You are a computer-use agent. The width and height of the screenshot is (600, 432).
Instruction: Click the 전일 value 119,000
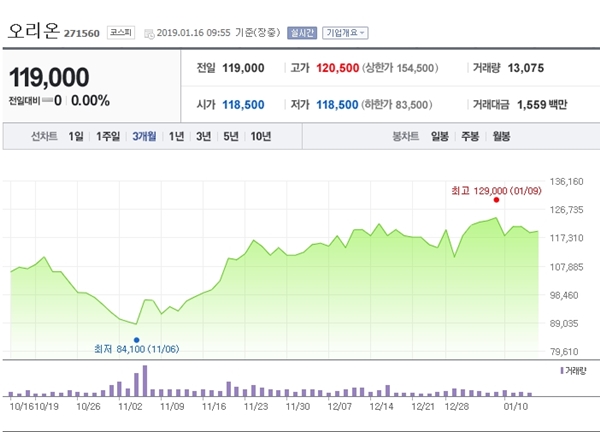pos(243,68)
